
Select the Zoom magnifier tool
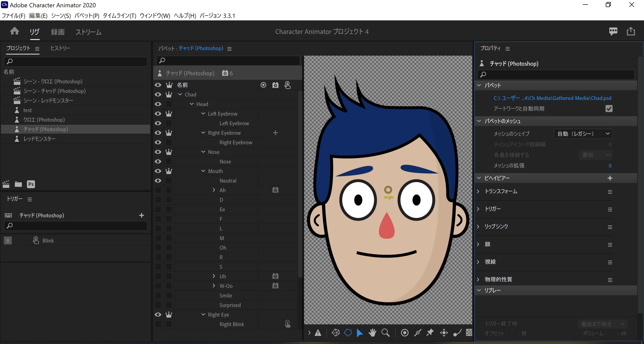[x=385, y=333]
